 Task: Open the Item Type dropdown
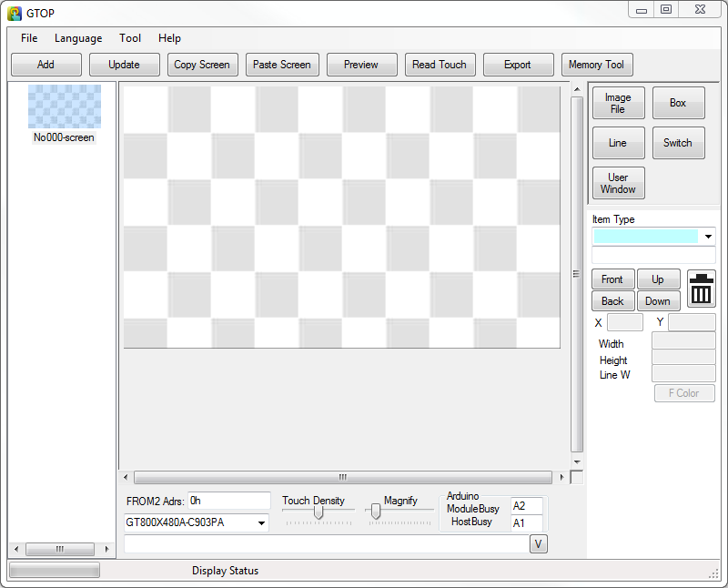708,237
